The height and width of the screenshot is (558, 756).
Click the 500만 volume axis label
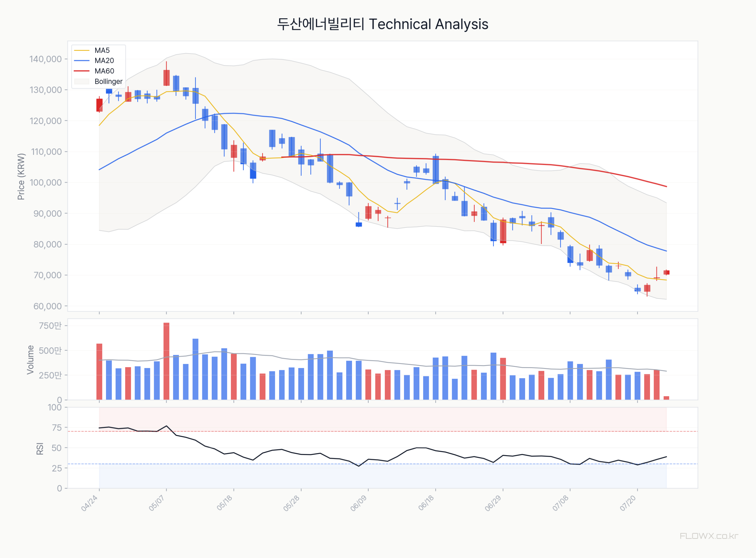click(50, 351)
